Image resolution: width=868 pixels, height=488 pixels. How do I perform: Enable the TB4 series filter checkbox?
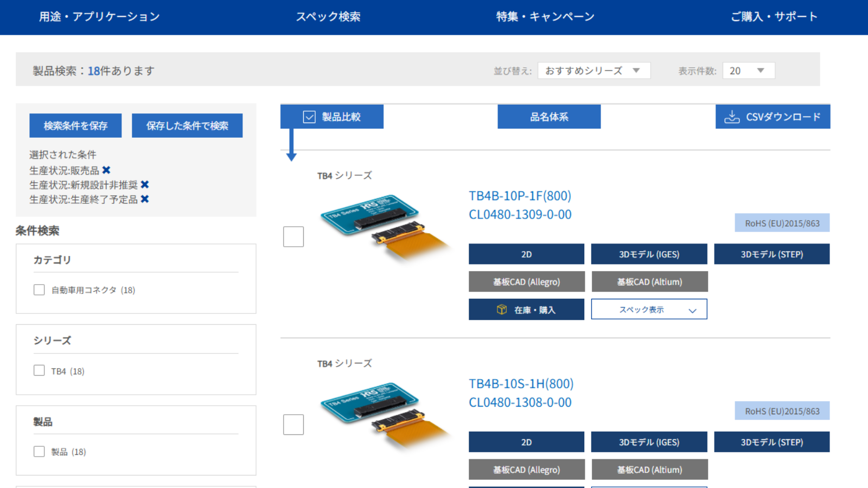[x=39, y=371]
